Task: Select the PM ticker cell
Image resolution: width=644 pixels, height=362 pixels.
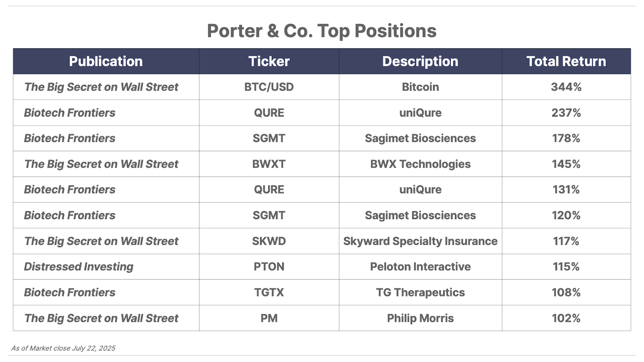Action: click(269, 318)
